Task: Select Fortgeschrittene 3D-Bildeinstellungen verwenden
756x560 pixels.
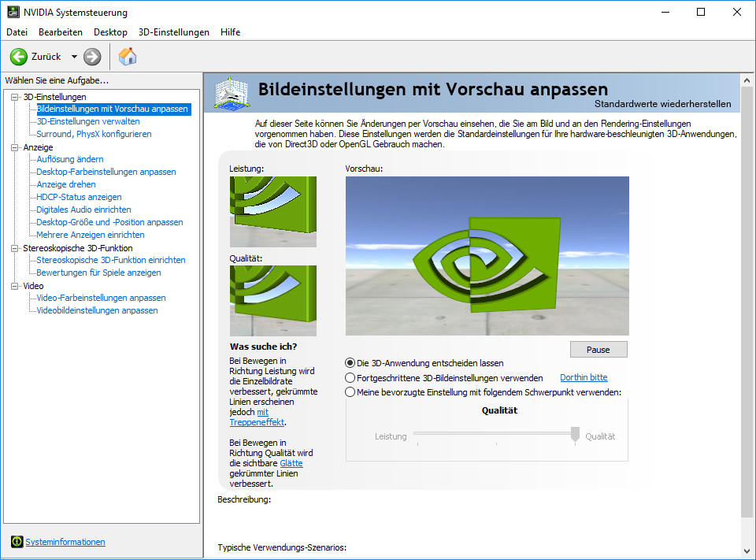Action: click(349, 377)
